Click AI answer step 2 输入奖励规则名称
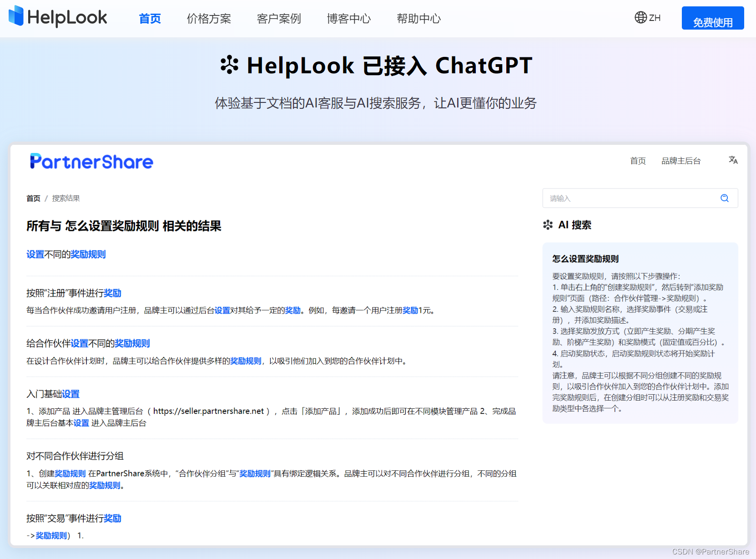756x559 pixels. pyautogui.click(x=630, y=315)
